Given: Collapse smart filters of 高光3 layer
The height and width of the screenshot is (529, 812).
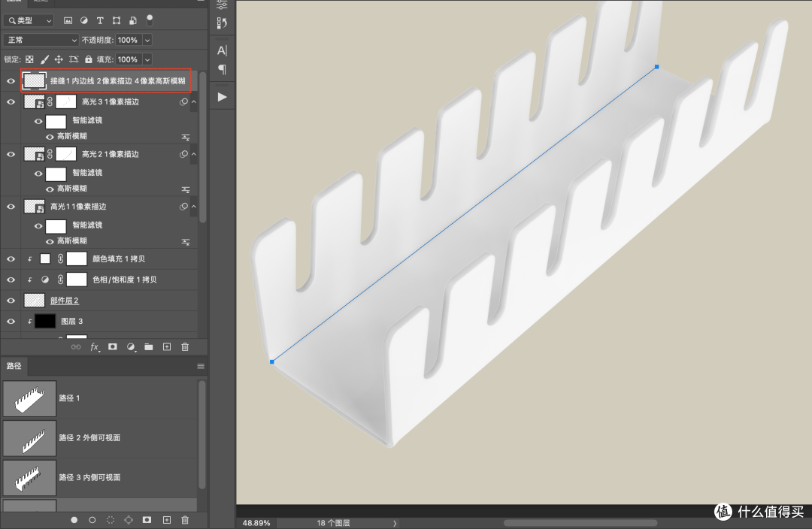Looking at the screenshot, I should pyautogui.click(x=194, y=102).
